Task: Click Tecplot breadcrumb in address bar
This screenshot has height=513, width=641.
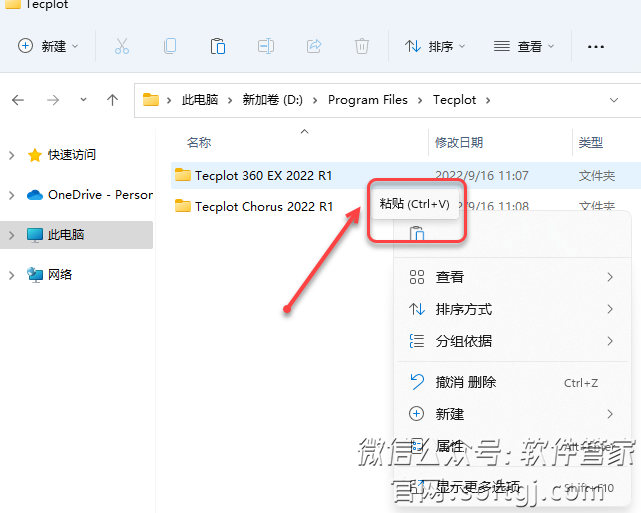Action: tap(454, 100)
